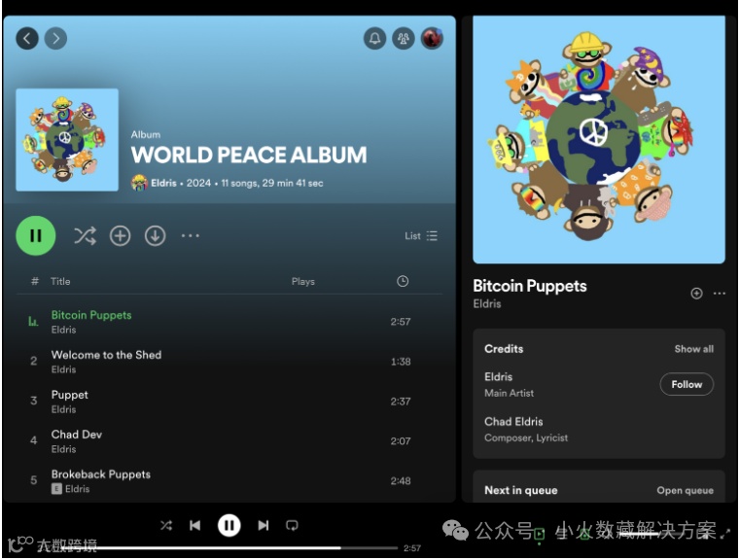Open the List view options dropdown

point(421,235)
